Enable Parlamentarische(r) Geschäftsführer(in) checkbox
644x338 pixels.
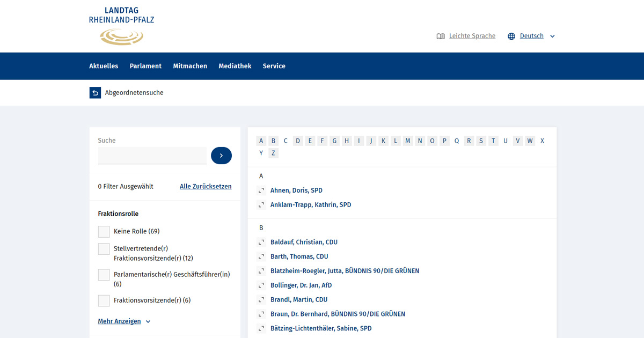(104, 275)
